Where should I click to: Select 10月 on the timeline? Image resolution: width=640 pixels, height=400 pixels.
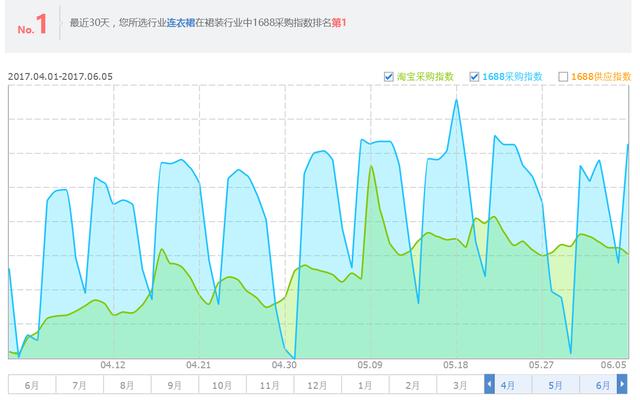point(222,384)
